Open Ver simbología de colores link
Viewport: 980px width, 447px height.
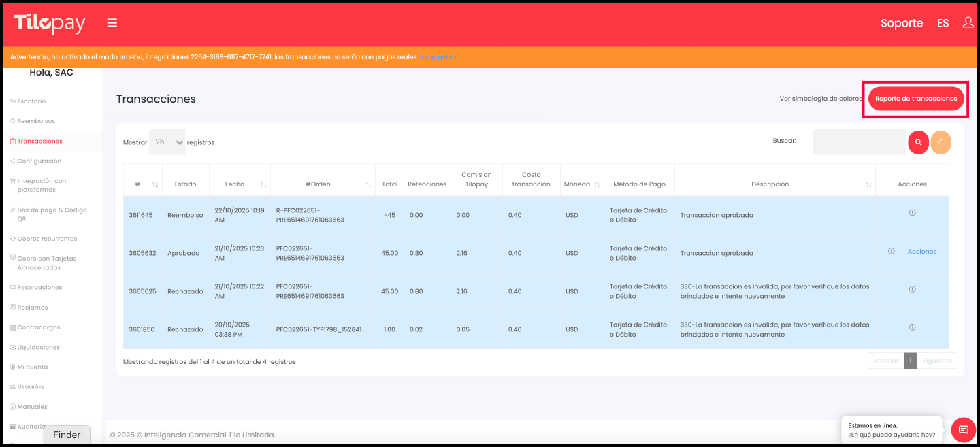pos(820,99)
